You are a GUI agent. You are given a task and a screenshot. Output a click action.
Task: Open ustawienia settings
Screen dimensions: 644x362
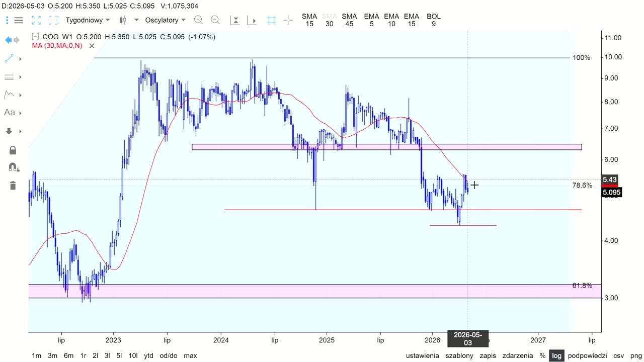[x=423, y=355]
